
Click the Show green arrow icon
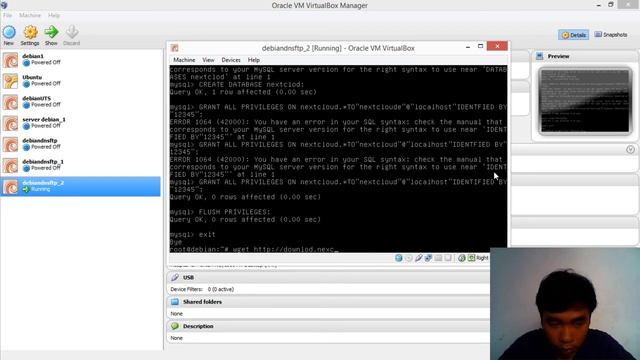point(51,32)
